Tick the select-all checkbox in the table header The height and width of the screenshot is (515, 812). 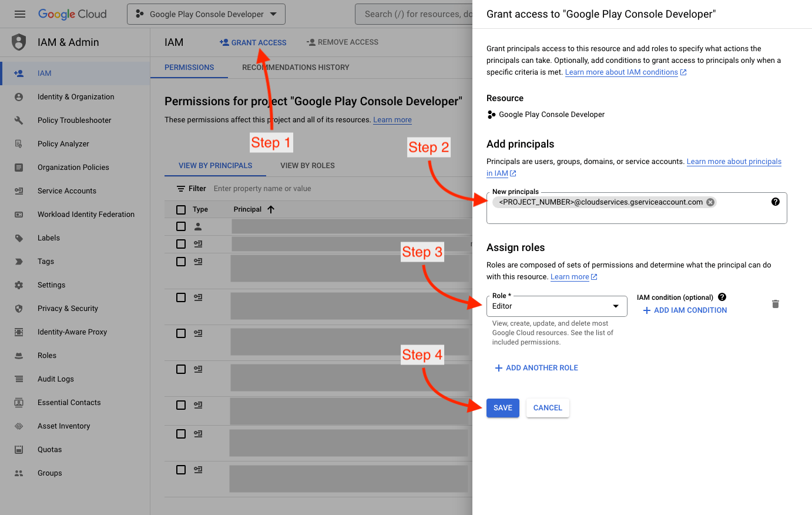tap(181, 210)
